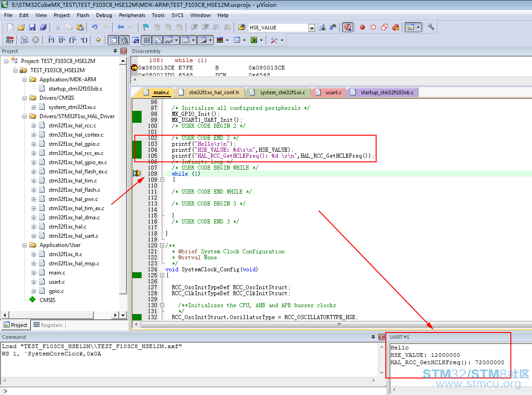
Task: Click the Configuration wrench icon
Action: (x=431, y=27)
